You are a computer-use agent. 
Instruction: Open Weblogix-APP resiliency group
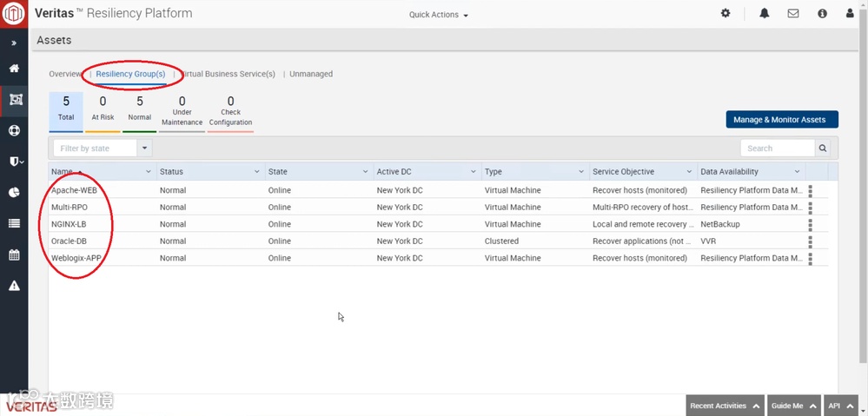point(76,258)
